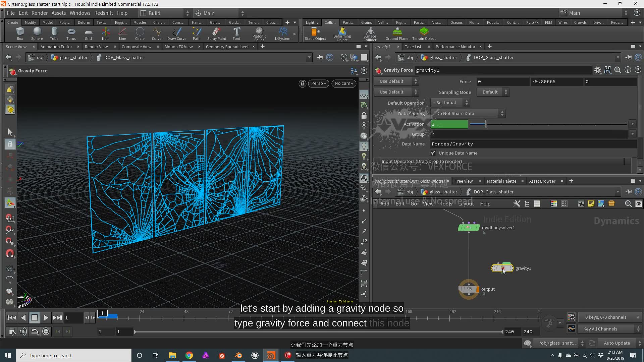Viewport: 644px width, 362px height.
Task: Create a Box with the shelf tool
Action: [20, 34]
